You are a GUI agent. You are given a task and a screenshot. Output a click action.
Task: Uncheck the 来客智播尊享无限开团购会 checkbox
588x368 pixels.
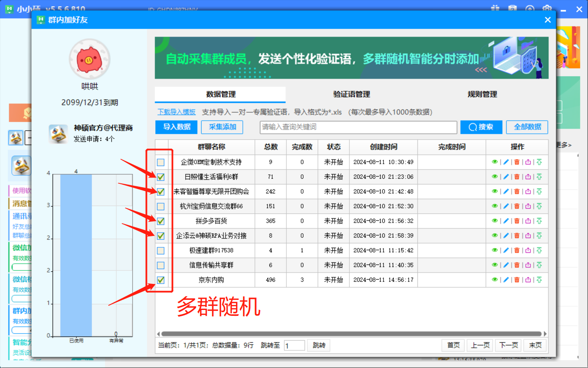[x=160, y=191]
